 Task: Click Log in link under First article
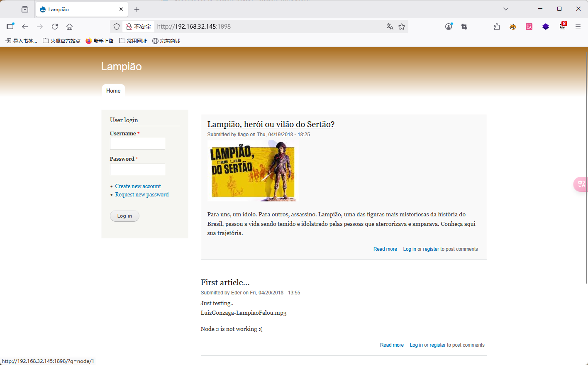click(x=416, y=345)
